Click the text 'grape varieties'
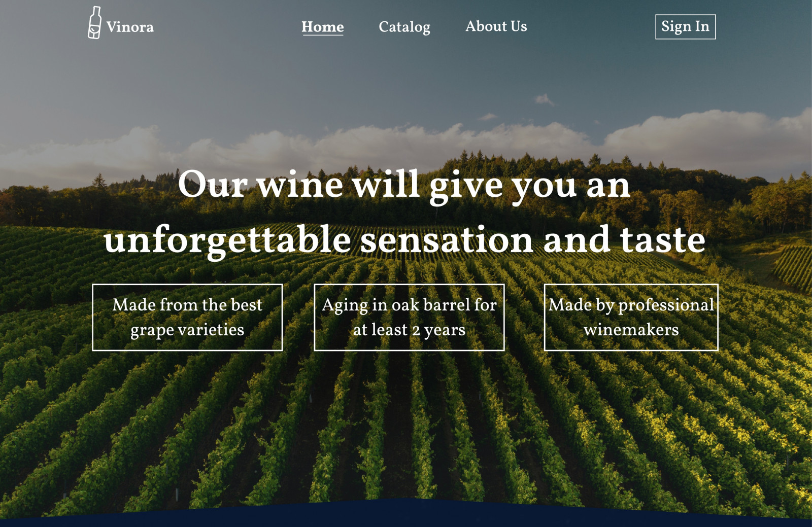Viewport: 812px width, 527px height. coord(187,330)
